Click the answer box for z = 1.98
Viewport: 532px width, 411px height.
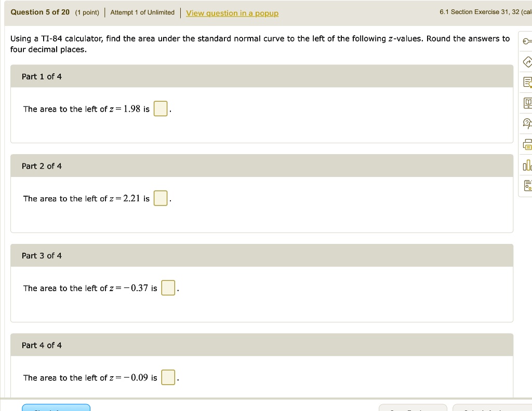coord(161,108)
